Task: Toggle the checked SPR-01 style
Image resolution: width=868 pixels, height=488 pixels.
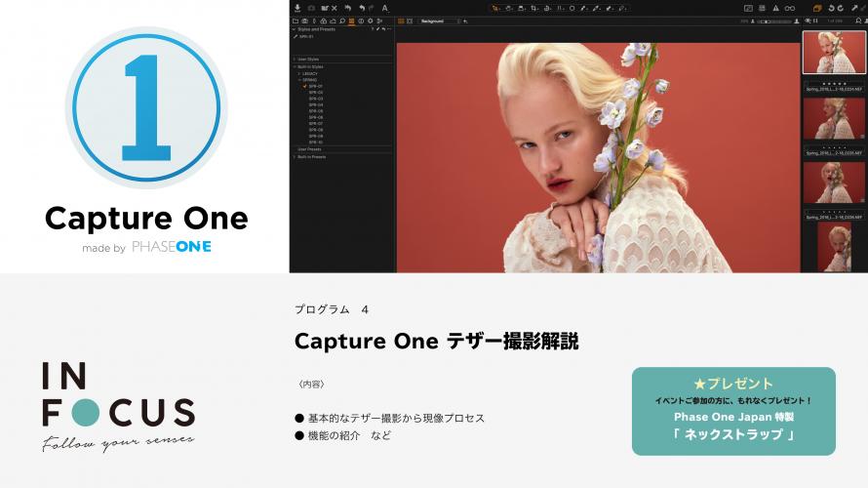Action: [x=304, y=86]
